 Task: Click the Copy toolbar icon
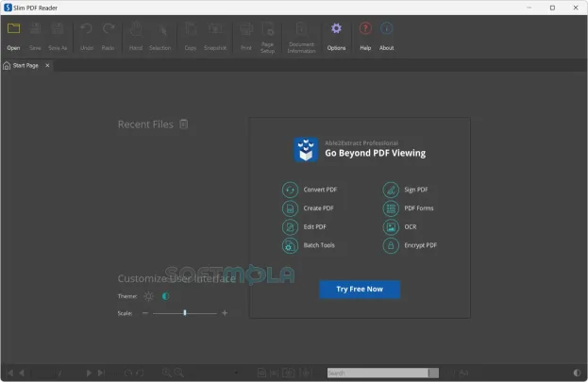click(191, 29)
